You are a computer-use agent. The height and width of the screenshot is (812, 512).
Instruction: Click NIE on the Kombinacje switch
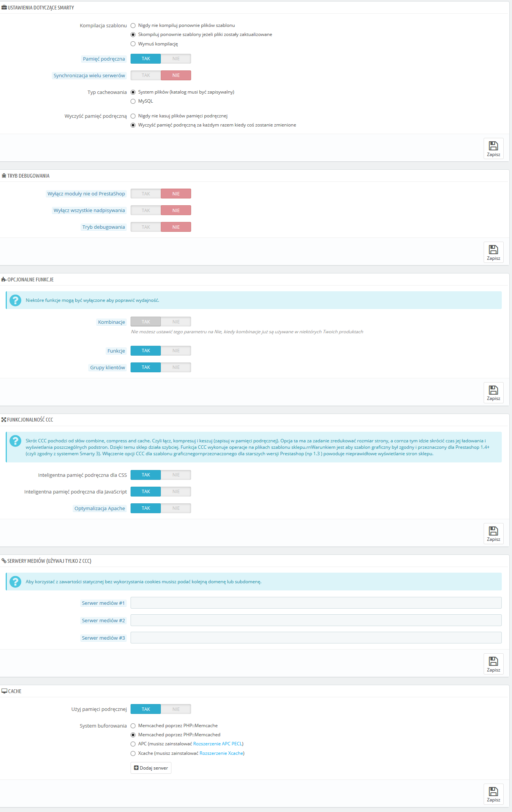coord(176,322)
